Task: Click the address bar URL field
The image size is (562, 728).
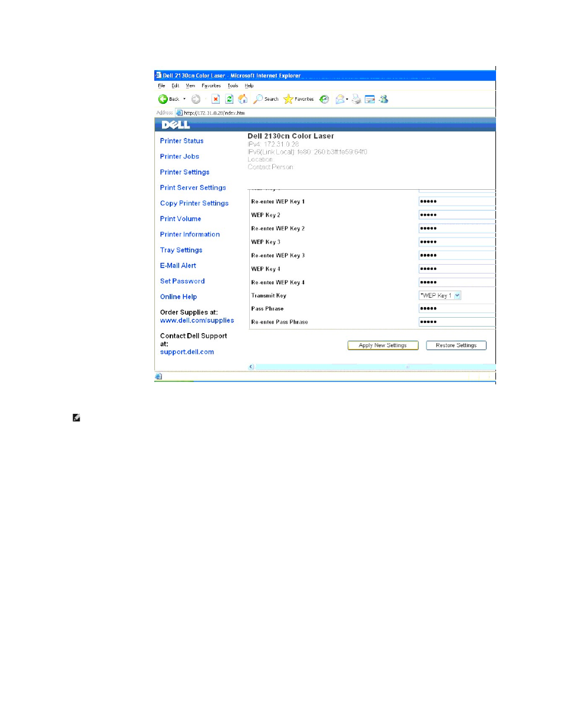Action: (335, 113)
